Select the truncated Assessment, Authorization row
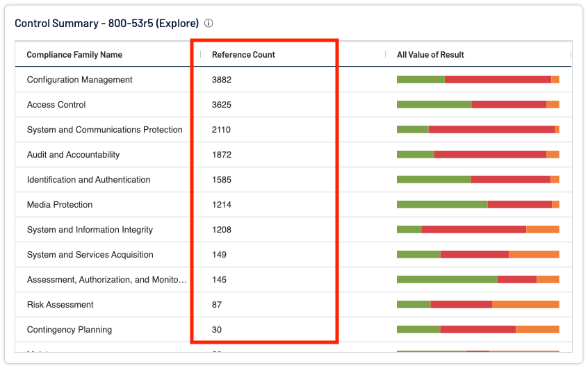Image resolution: width=588 pixels, height=368 pixels. point(106,280)
